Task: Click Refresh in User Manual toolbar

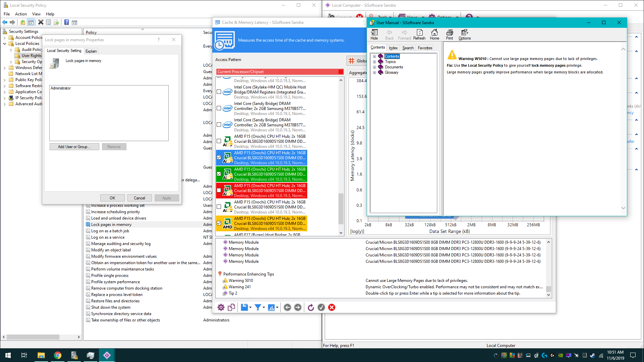Action: [419, 35]
